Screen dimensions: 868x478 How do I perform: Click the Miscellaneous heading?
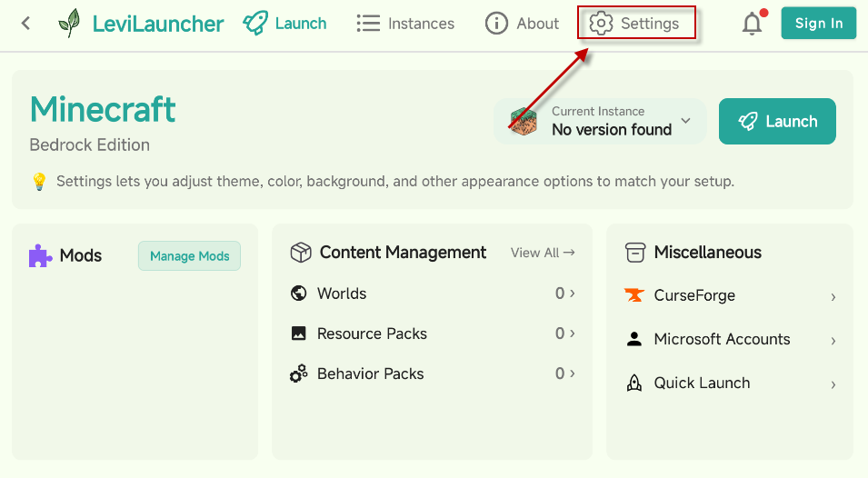coord(707,253)
